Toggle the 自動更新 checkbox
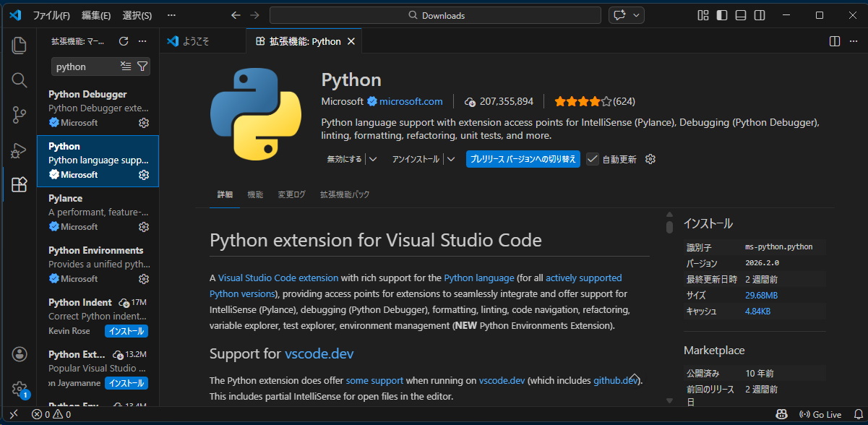Image resolution: width=868 pixels, height=425 pixels. (593, 159)
